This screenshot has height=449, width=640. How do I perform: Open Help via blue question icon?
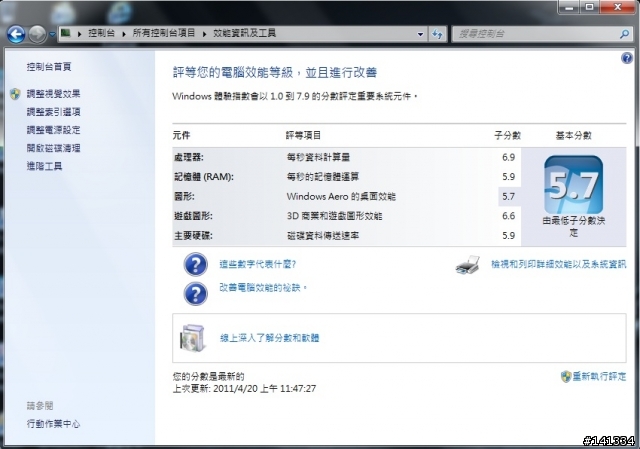(x=627, y=58)
